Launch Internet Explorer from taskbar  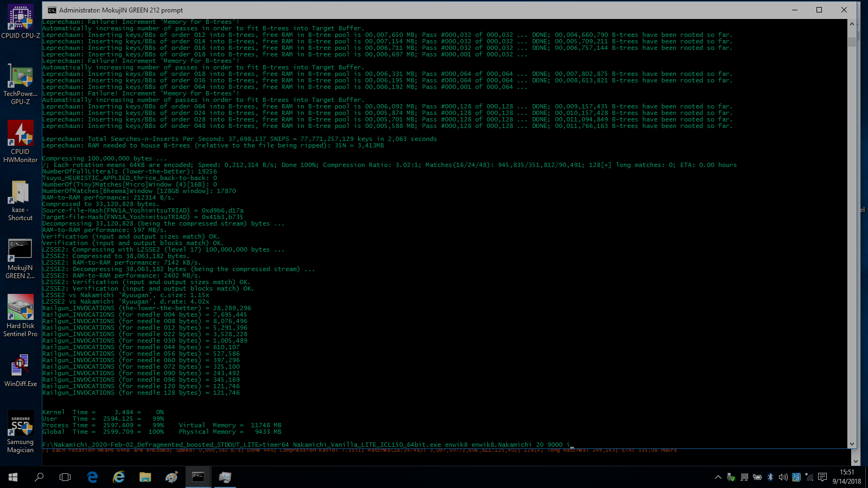[x=119, y=477]
